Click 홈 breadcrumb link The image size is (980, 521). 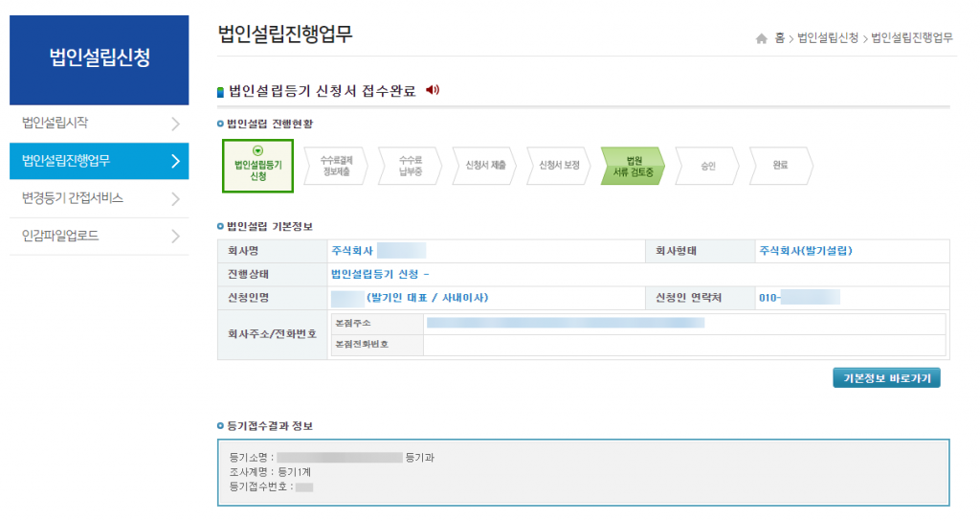click(779, 38)
